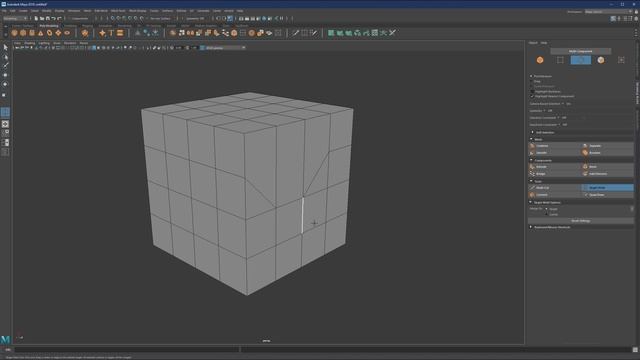The height and width of the screenshot is (360, 640).
Task: Open the viewport Show menu
Action: 57,43
